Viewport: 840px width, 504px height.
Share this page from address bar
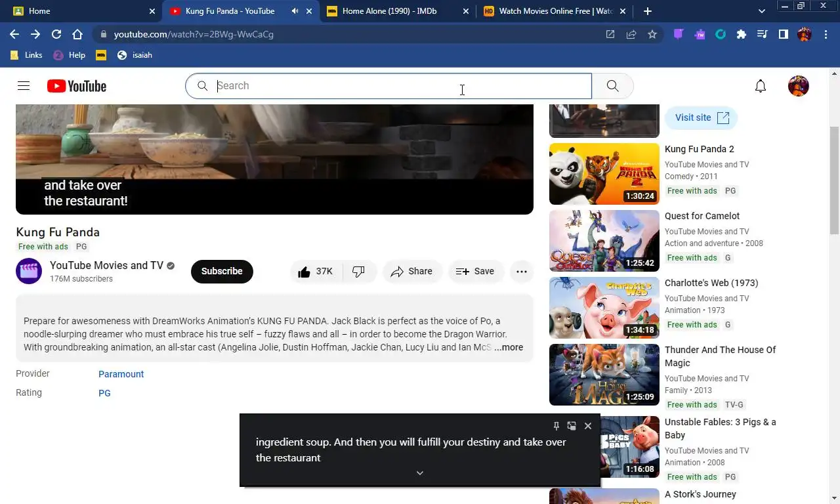pos(631,34)
